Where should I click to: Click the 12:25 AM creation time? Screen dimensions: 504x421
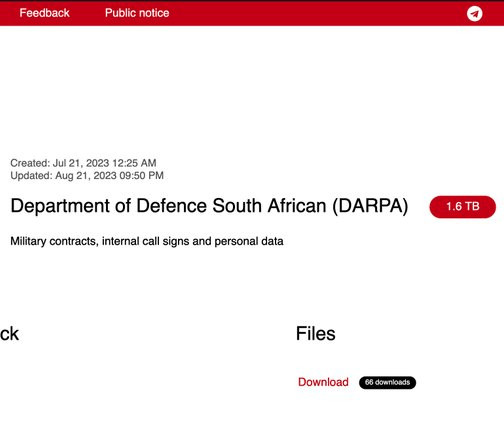[x=134, y=163]
